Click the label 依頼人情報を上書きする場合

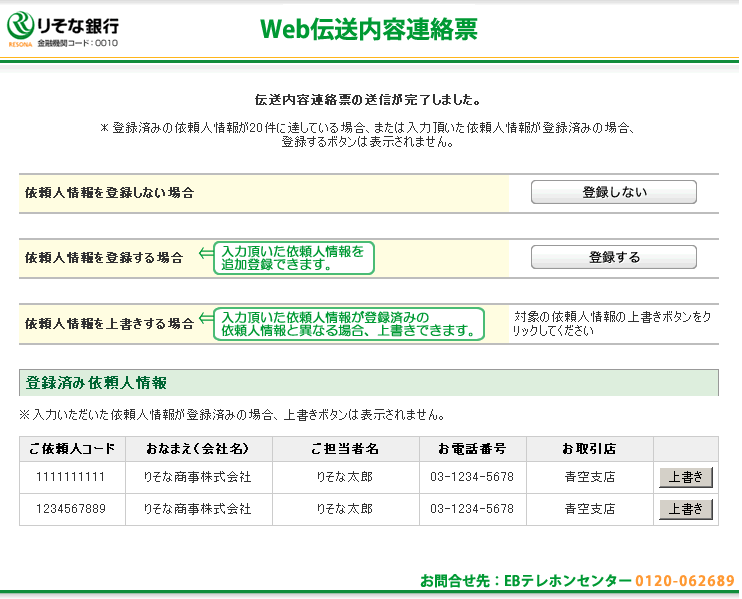[109, 323]
